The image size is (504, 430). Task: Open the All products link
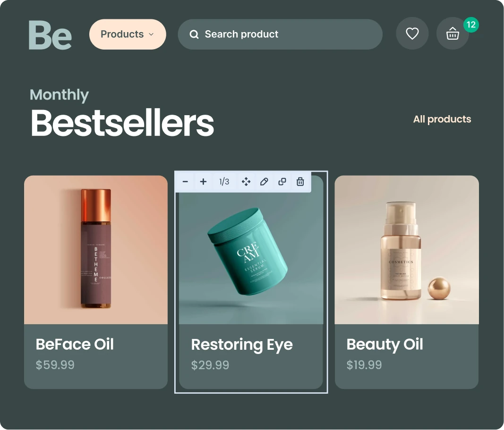(x=442, y=119)
